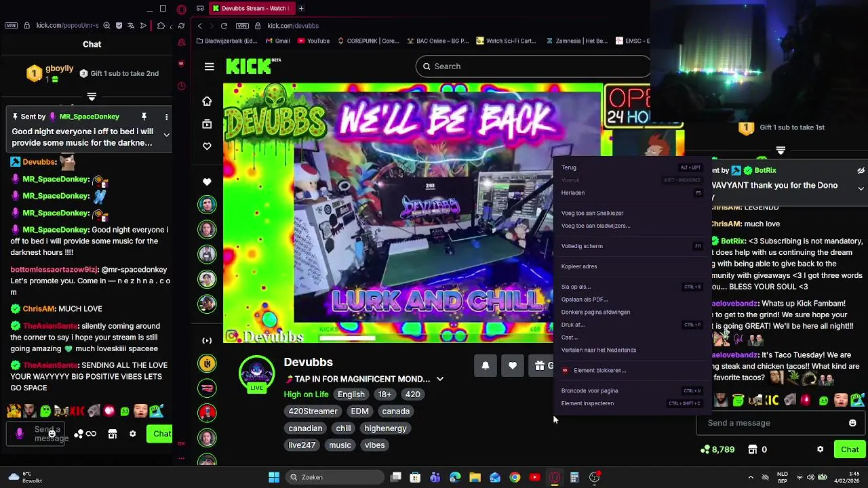Screen dimensions: 868x488
Task: Go to Kick home via sidebar icon
Action: point(207,101)
